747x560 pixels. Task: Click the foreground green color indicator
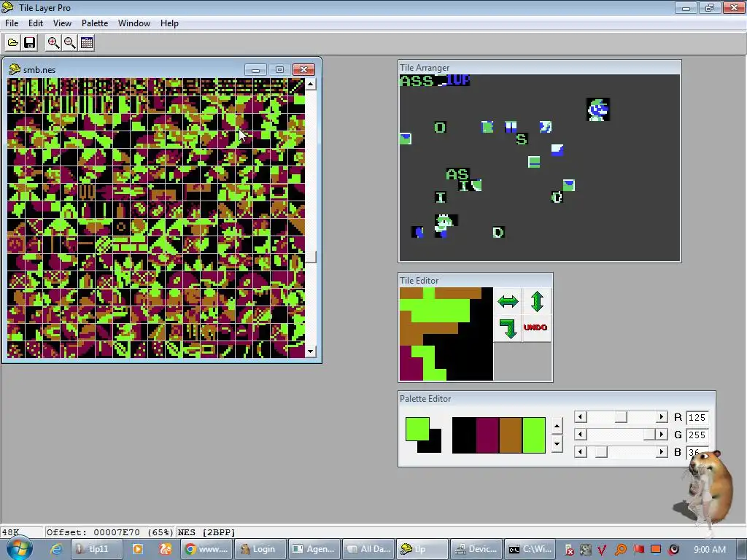[416, 427]
